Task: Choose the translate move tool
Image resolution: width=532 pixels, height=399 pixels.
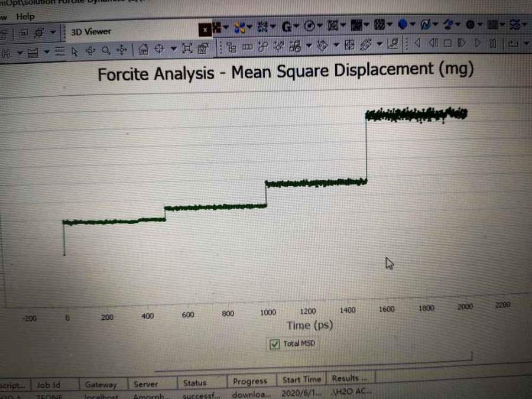Action: [x=122, y=50]
